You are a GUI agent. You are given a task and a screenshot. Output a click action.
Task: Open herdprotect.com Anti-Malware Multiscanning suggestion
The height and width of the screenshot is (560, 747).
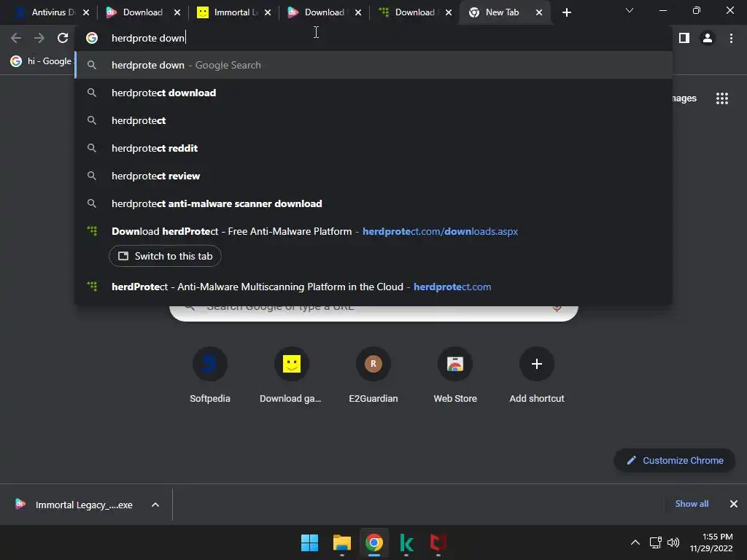pos(374,287)
